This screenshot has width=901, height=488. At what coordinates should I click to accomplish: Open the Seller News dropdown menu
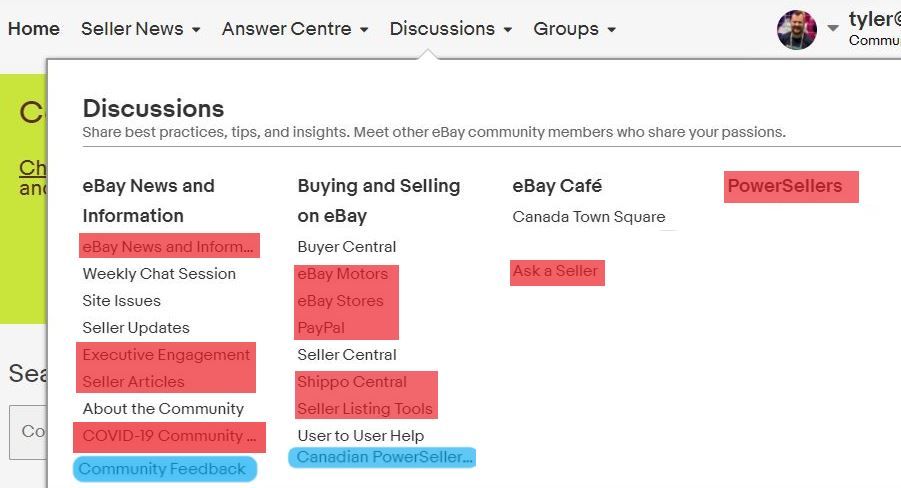click(x=140, y=29)
